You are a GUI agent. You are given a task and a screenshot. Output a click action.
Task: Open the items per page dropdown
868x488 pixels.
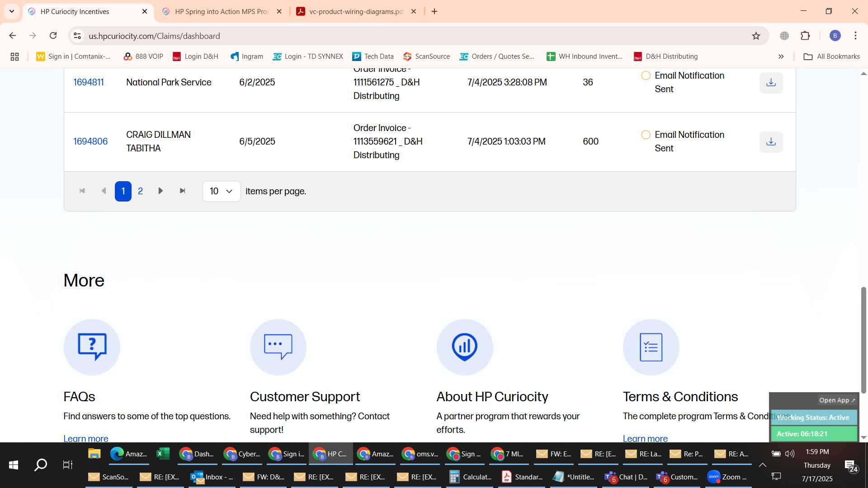(222, 191)
